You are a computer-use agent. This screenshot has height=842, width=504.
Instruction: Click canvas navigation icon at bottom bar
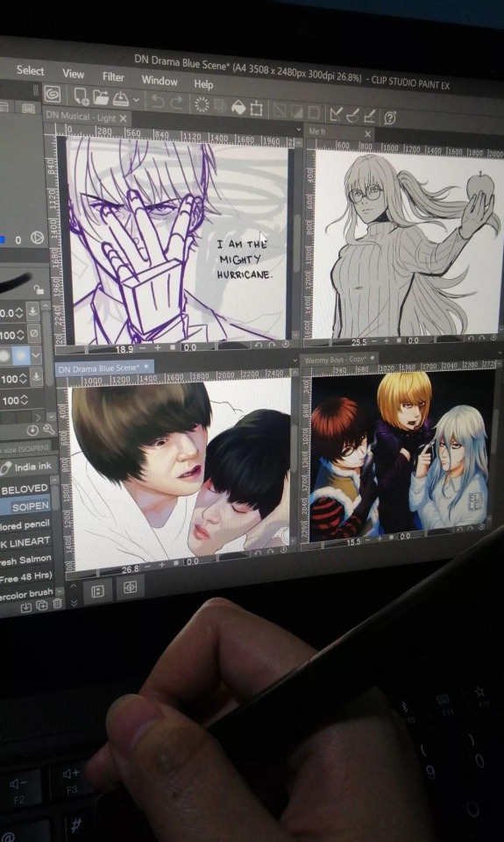click(131, 588)
